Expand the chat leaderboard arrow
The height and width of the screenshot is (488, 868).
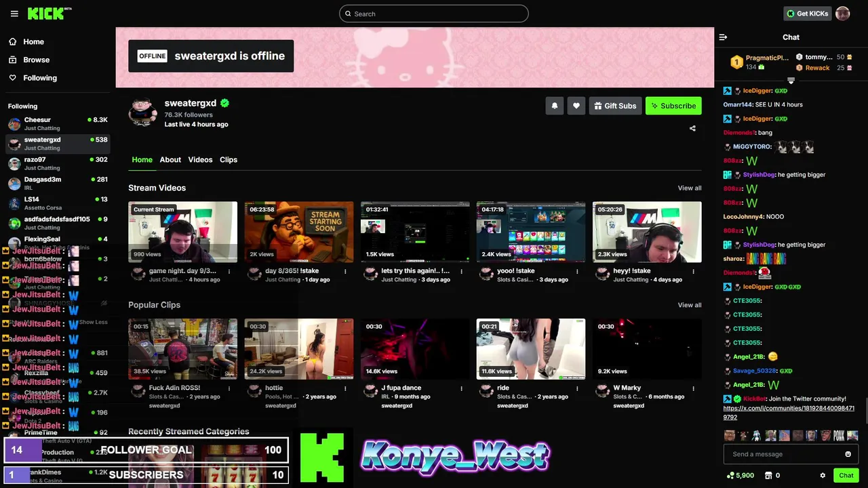[791, 81]
